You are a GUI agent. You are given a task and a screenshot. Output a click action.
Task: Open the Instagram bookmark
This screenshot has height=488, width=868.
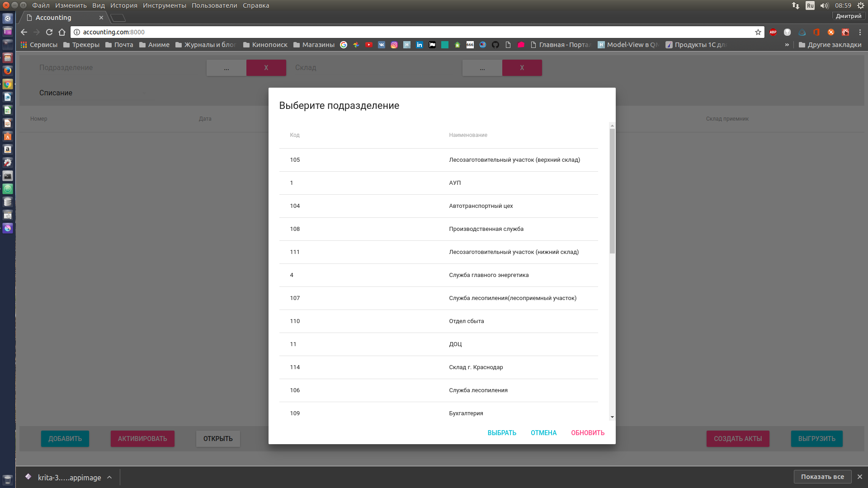(x=394, y=45)
